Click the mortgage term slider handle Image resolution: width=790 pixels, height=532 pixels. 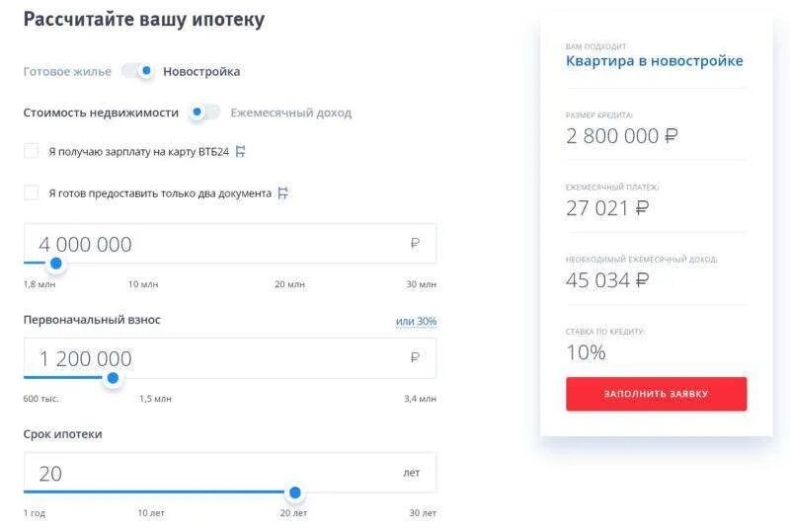pyautogui.click(x=294, y=492)
